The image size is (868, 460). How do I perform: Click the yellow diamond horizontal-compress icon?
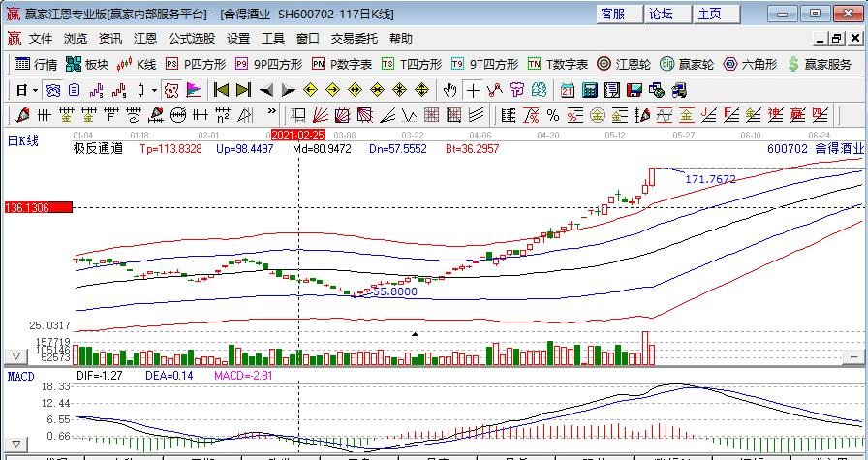(x=378, y=90)
